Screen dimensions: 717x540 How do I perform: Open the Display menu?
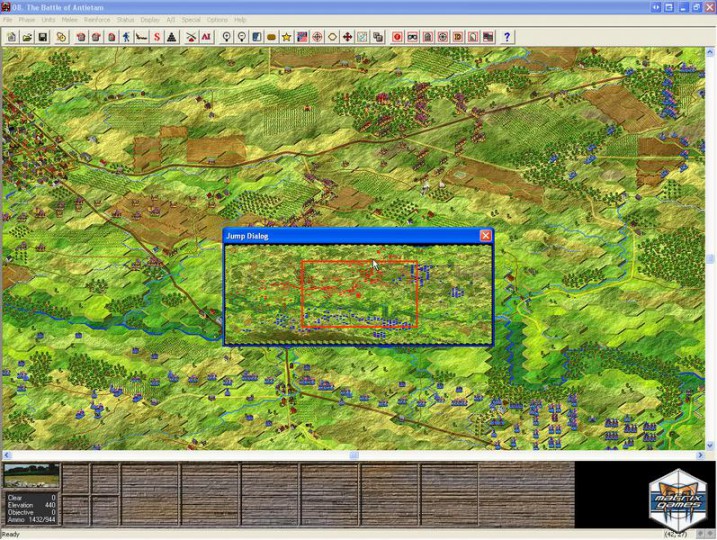pyautogui.click(x=150, y=20)
